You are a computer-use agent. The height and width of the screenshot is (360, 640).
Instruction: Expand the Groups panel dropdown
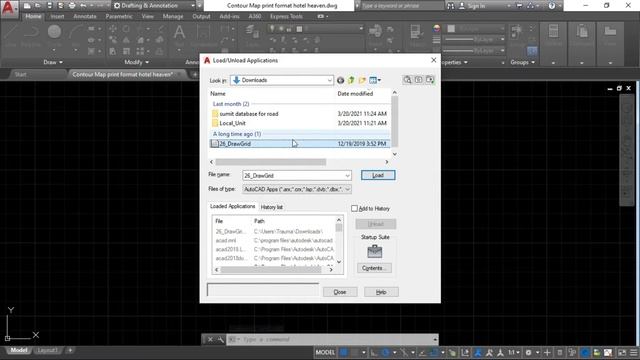pyautogui.click(x=522, y=62)
